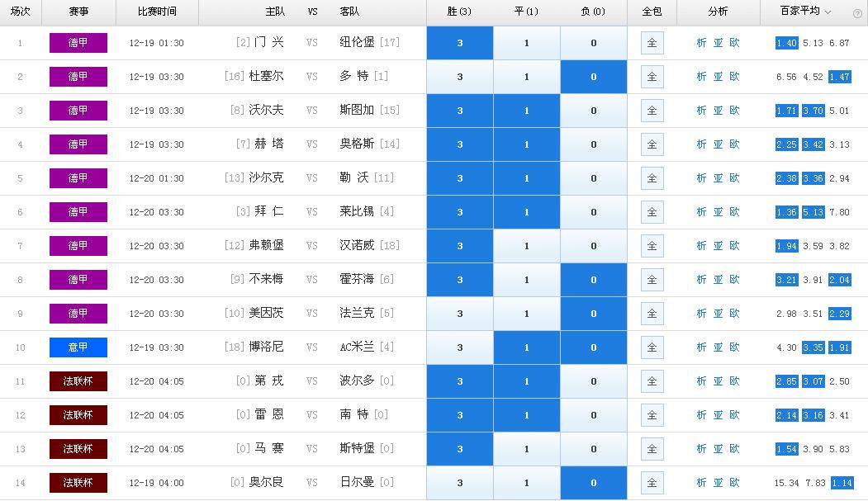Click 全 button in 奥尔良 vs 日尔曼 row
868x501 pixels.
point(652,483)
